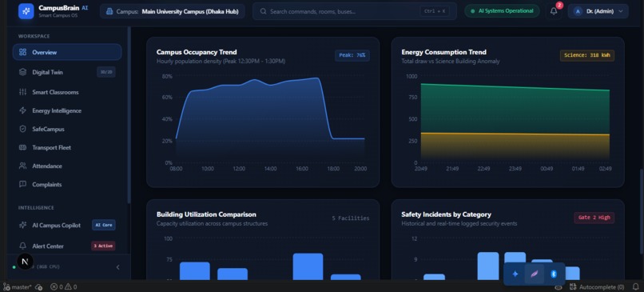The height and width of the screenshot is (292, 644).
Task: Open the Overview page in sidebar
Action: pos(67,52)
